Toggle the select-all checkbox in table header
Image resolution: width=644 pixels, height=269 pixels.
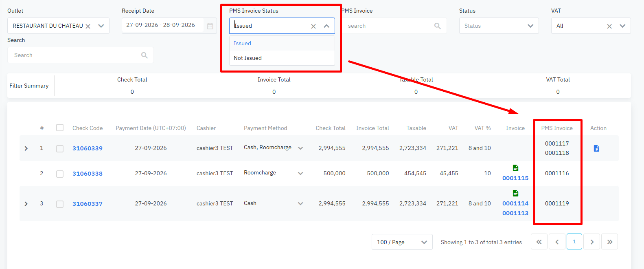[x=60, y=128]
